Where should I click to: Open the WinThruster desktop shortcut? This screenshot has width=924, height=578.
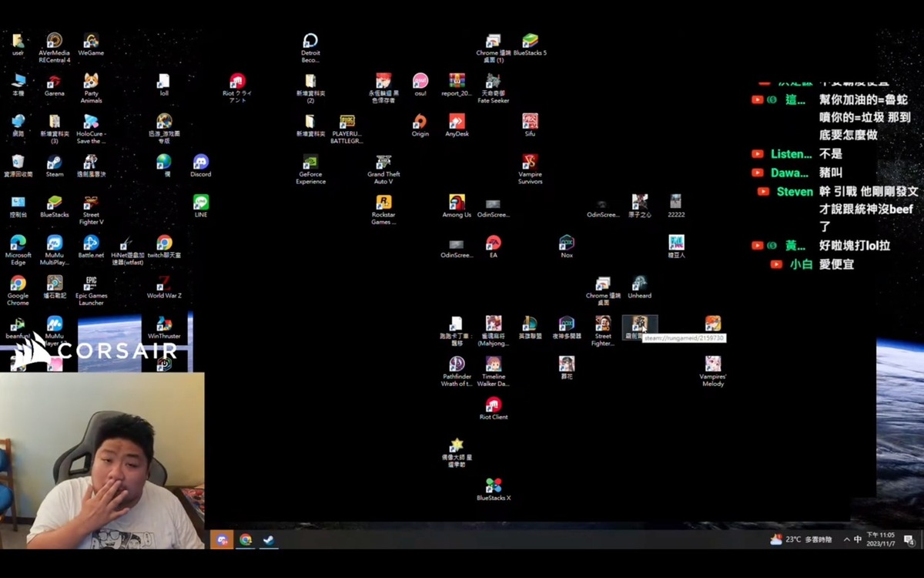[x=164, y=328]
